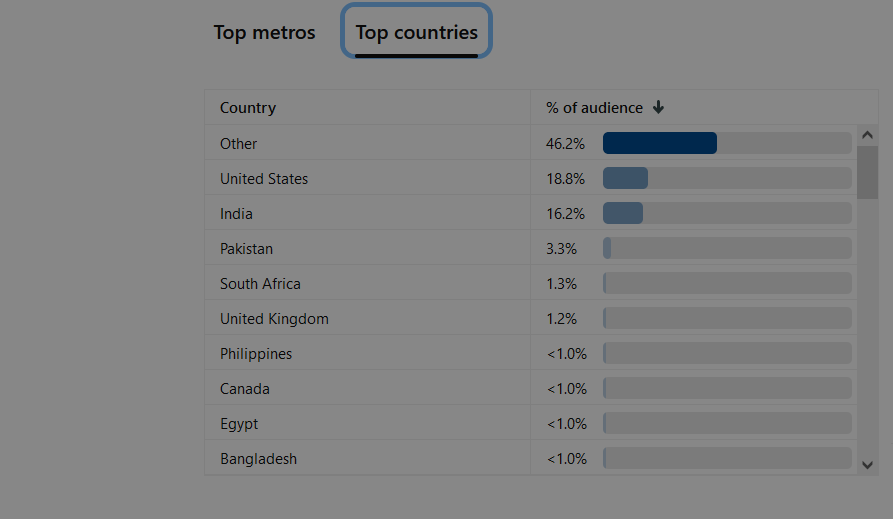Select the South Africa row
Viewport: 893px width, 519px height.
(531, 283)
